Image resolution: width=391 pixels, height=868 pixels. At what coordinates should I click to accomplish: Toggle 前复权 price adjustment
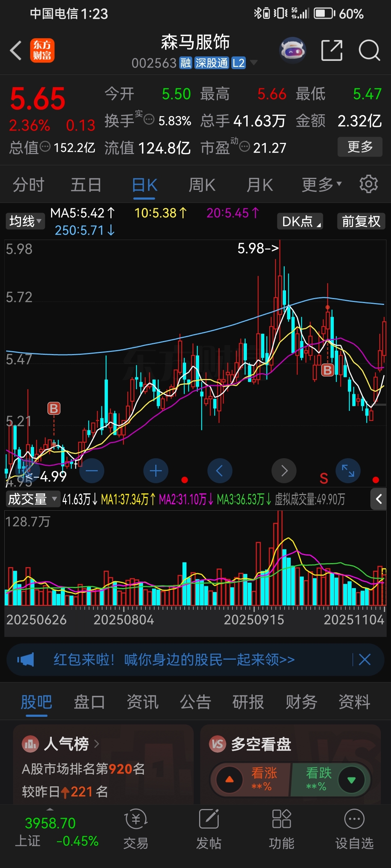[x=361, y=221]
